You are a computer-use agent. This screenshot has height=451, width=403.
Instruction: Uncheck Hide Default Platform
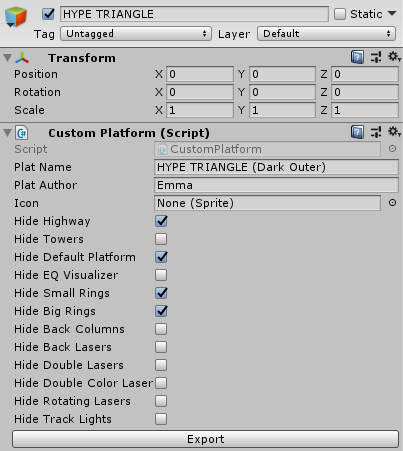(161, 257)
